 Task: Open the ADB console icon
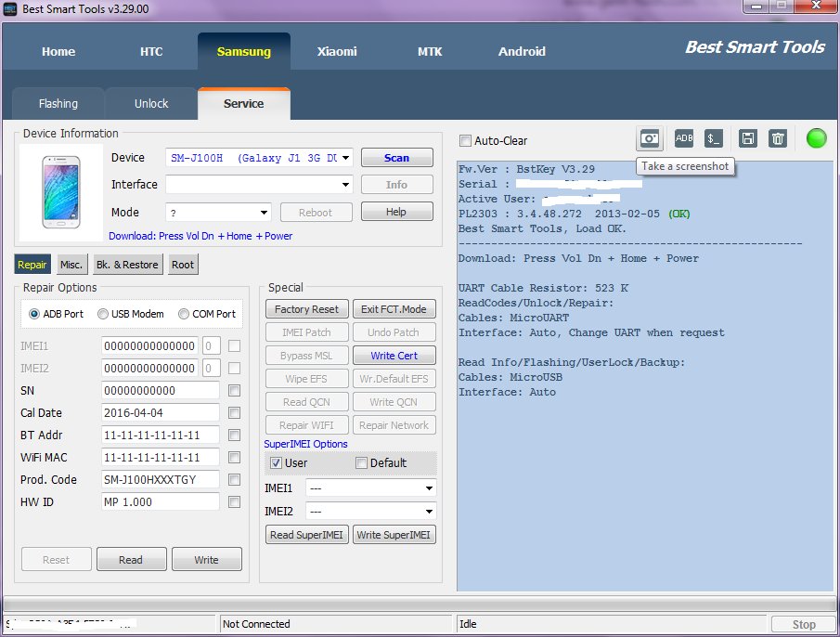click(683, 138)
